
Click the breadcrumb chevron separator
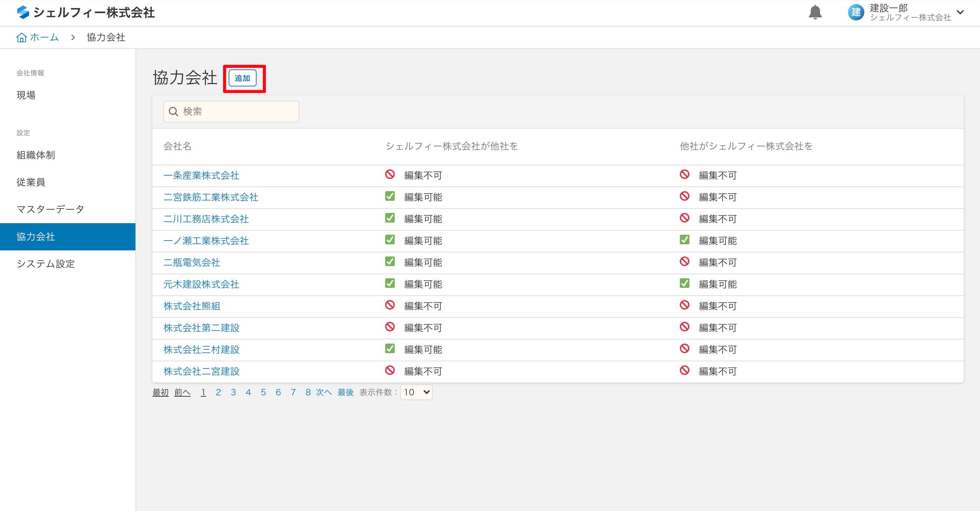pyautogui.click(x=73, y=37)
